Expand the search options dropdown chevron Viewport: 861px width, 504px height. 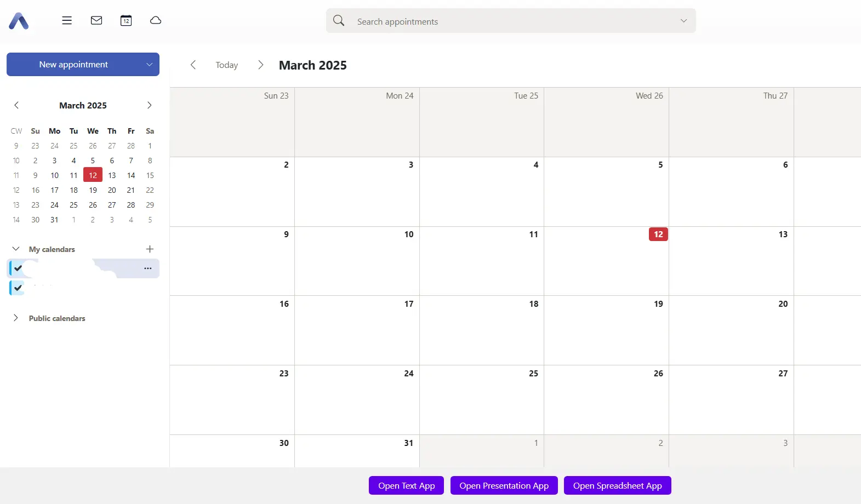coord(683,21)
